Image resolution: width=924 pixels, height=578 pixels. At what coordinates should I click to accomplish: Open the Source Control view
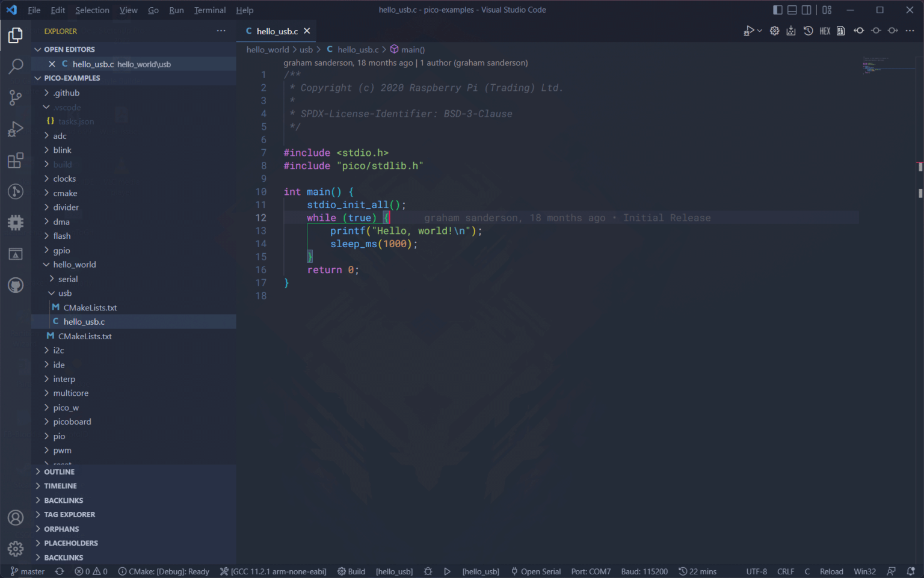(16, 98)
